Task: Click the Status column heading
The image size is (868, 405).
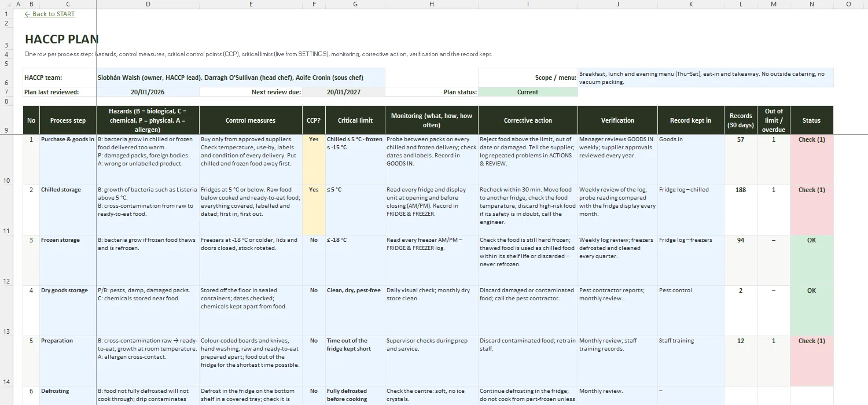Action: tap(811, 120)
